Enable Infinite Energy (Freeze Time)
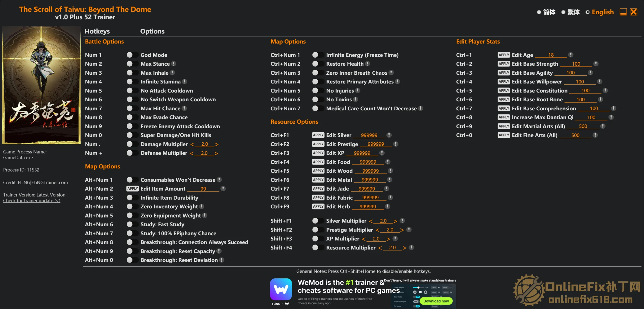The height and width of the screenshot is (309, 644). tap(318, 55)
